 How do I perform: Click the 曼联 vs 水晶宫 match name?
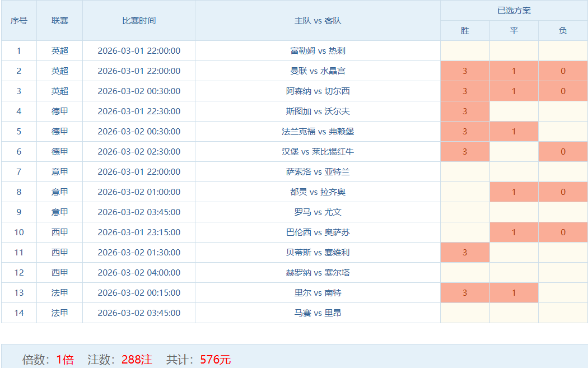(x=318, y=71)
